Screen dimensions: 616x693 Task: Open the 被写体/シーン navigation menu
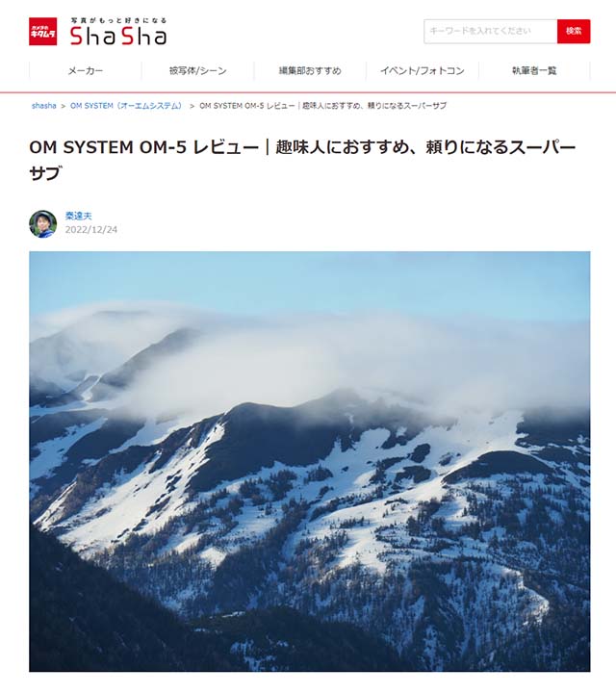pyautogui.click(x=197, y=70)
